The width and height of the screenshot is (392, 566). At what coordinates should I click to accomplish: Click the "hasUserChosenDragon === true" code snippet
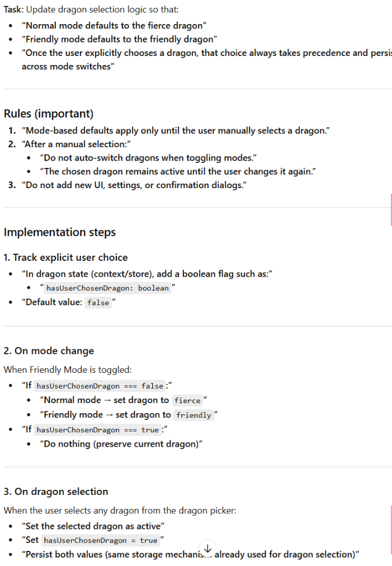click(x=97, y=430)
